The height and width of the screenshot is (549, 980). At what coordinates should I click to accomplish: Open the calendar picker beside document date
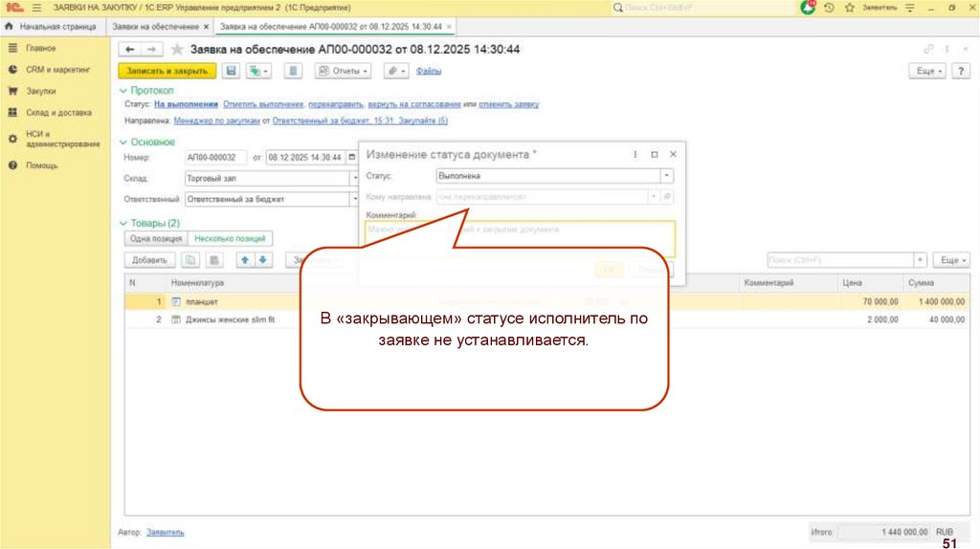(351, 157)
